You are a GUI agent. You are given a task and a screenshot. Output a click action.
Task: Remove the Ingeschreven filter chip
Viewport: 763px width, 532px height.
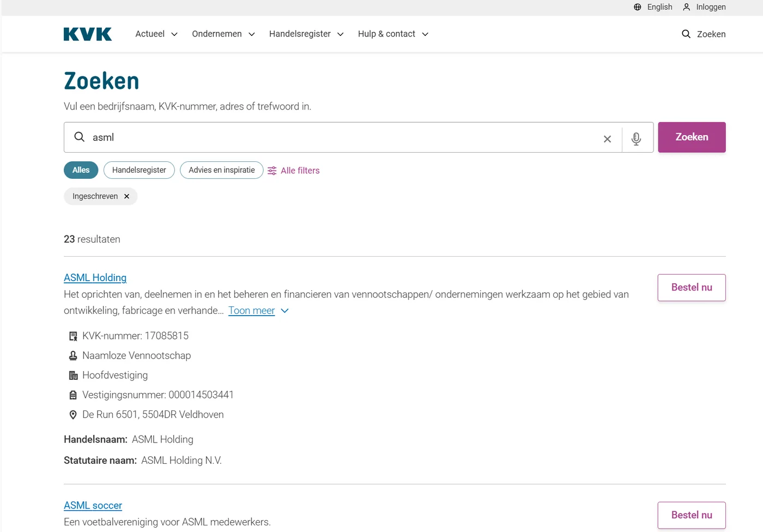pos(126,196)
